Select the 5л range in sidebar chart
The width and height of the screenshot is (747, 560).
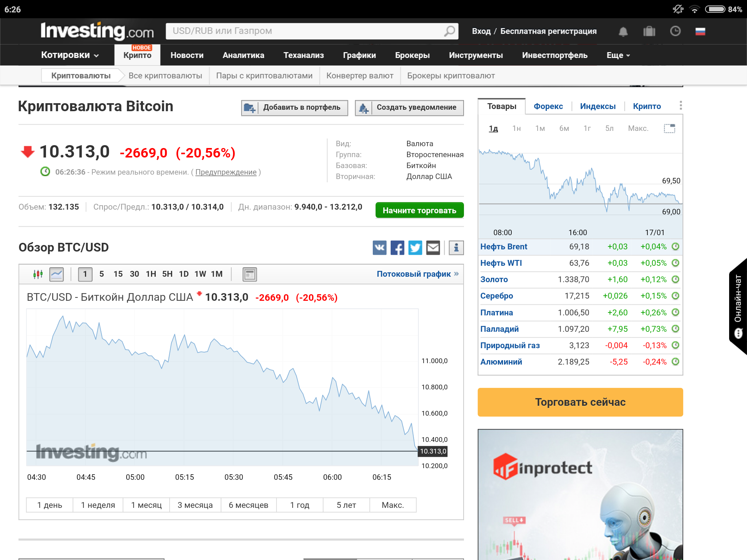609,128
